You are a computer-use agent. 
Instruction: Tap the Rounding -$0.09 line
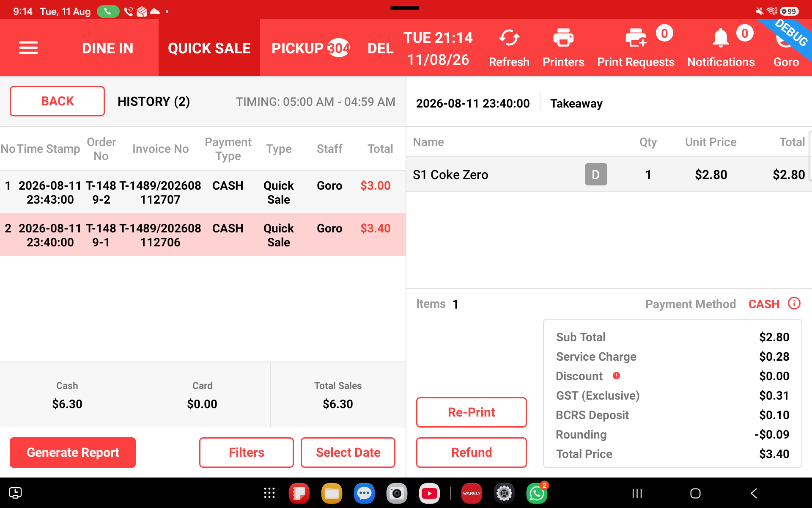click(x=672, y=434)
